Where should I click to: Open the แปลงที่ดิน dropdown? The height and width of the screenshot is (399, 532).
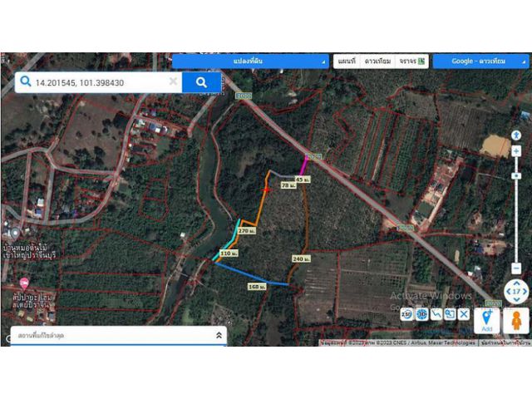click(x=250, y=62)
